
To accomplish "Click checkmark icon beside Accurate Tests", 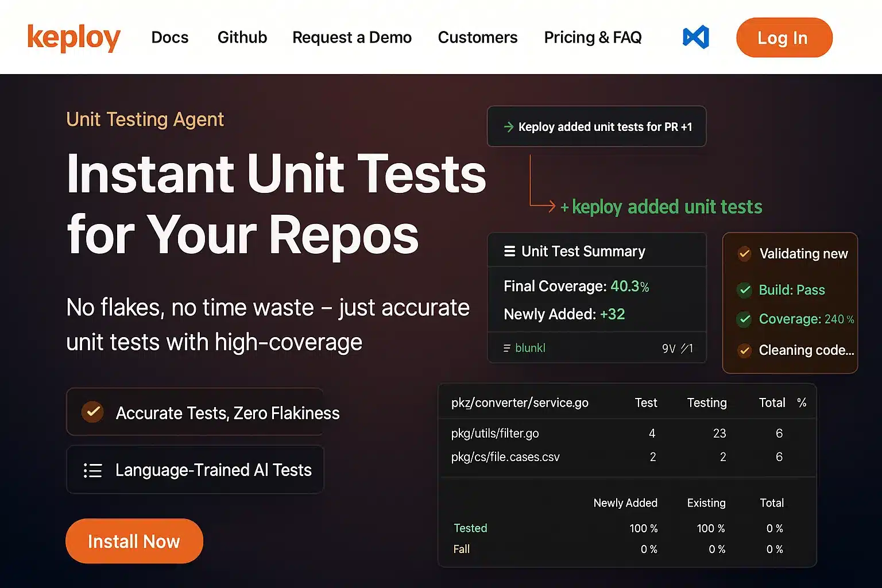I will pyautogui.click(x=92, y=411).
